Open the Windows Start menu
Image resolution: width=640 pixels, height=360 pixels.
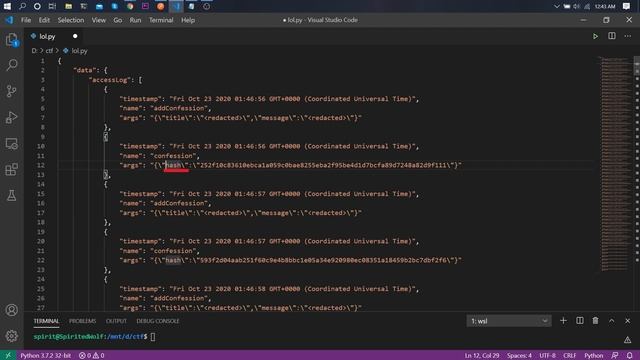coord(7,6)
